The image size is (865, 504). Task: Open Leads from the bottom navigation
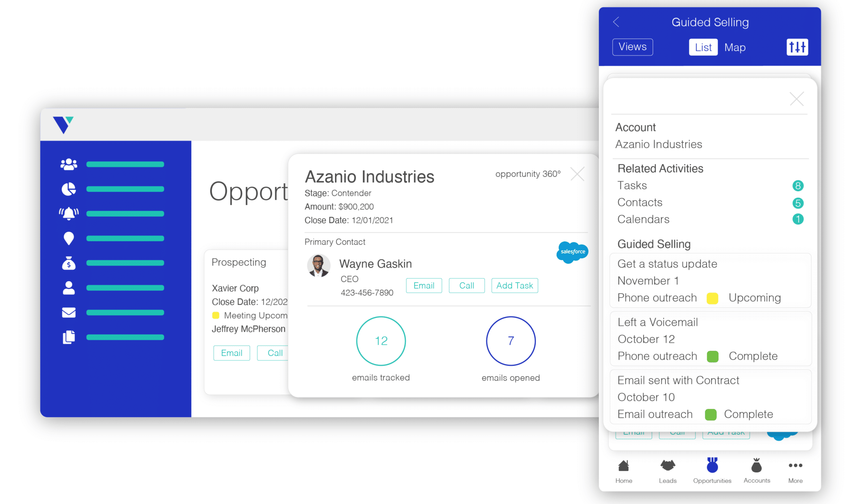(667, 469)
